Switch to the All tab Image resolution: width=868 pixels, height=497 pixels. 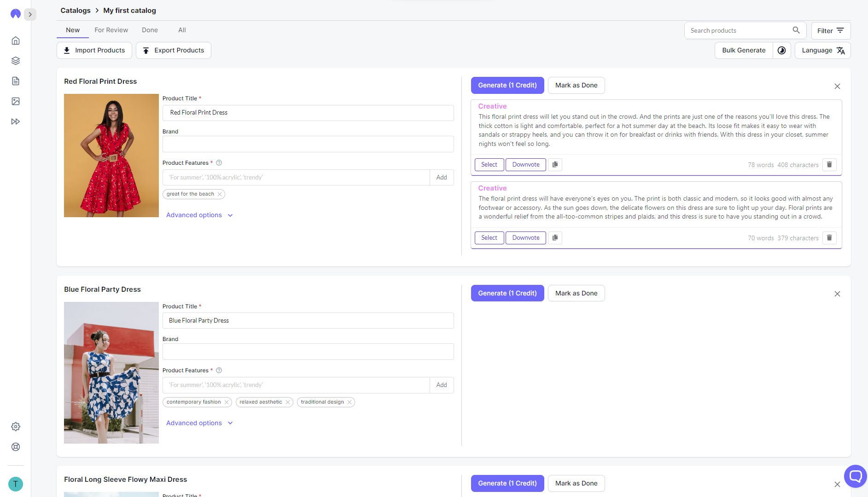[182, 30]
